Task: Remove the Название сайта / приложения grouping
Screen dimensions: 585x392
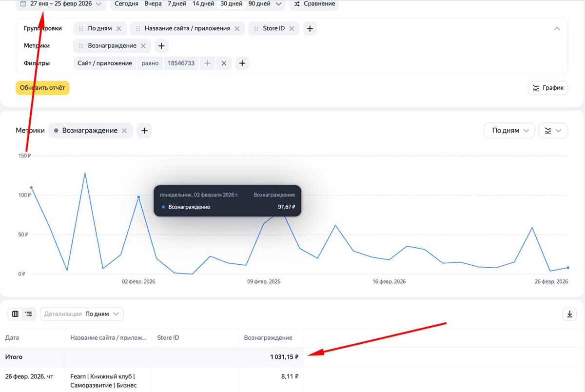Action: point(237,28)
